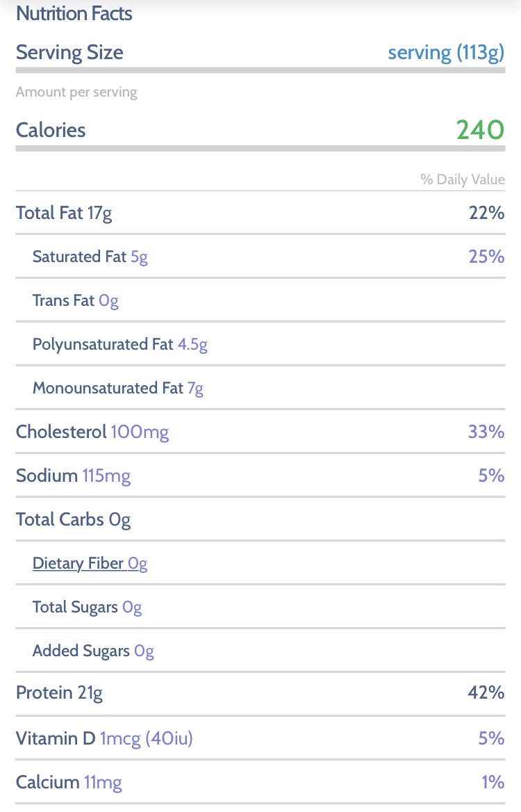The image size is (521, 812).
Task: Select the Total Carbs 0g row
Action: [260, 519]
